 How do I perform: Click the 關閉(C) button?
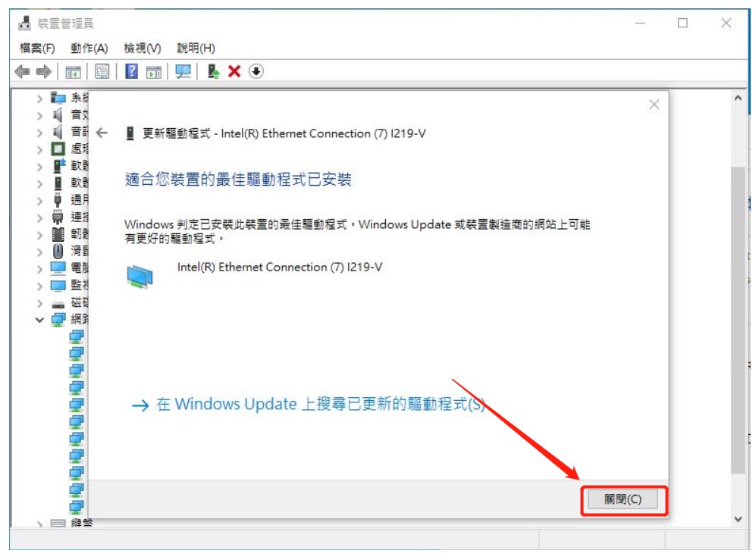623,499
